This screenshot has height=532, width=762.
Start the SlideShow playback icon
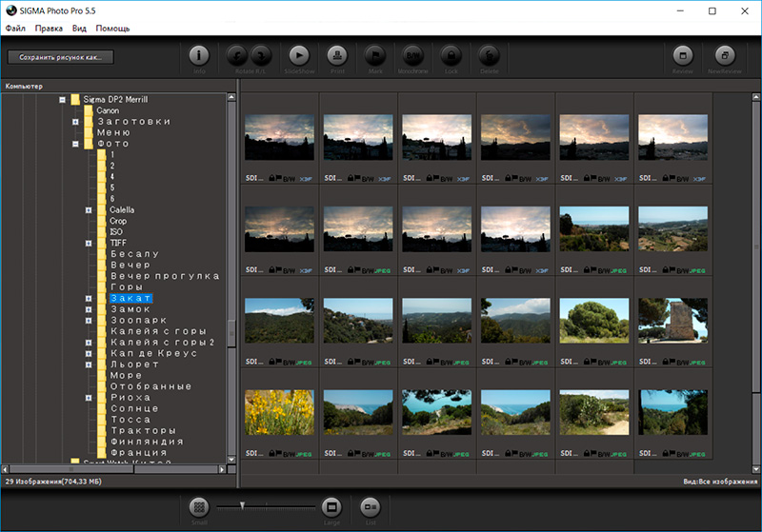click(298, 55)
